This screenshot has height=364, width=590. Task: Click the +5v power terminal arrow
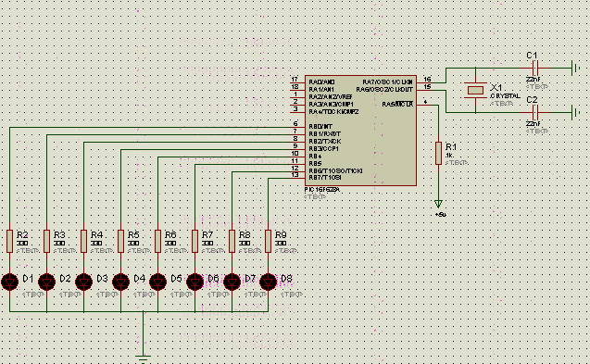click(438, 204)
